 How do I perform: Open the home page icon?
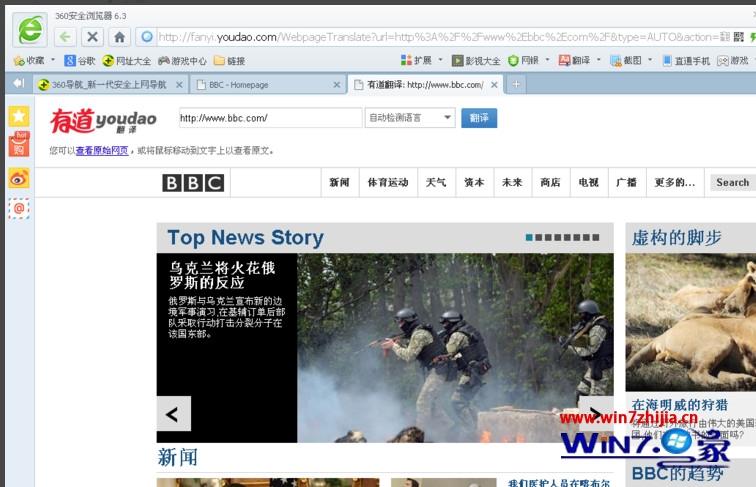point(119,37)
